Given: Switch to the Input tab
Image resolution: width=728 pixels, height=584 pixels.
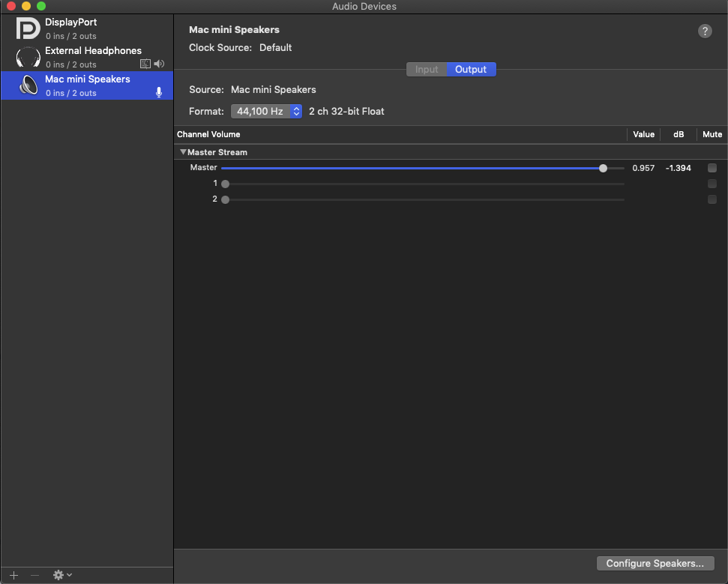Looking at the screenshot, I should (x=427, y=70).
